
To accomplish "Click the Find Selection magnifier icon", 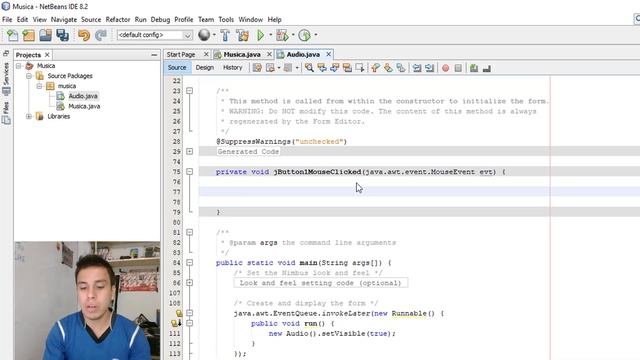I will tap(309, 68).
